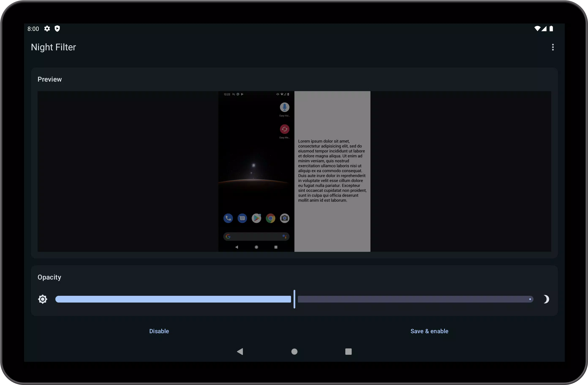The height and width of the screenshot is (385, 588).
Task: Tap the cellular signal status icon
Action: [x=544, y=29]
